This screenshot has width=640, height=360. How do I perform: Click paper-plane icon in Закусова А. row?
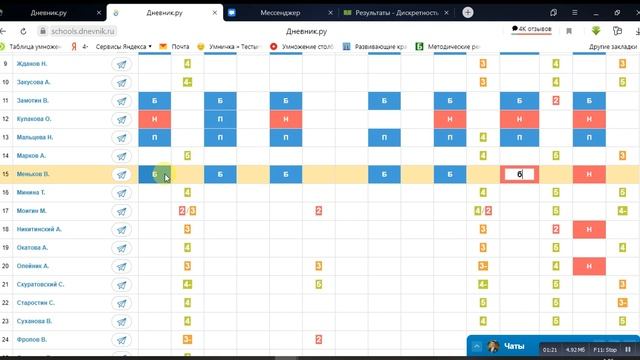tap(122, 83)
